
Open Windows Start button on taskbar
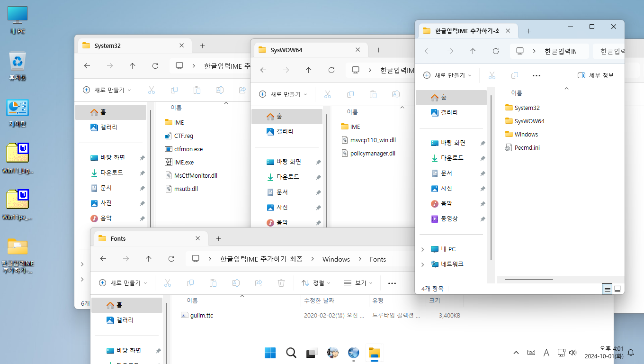pos(270,353)
